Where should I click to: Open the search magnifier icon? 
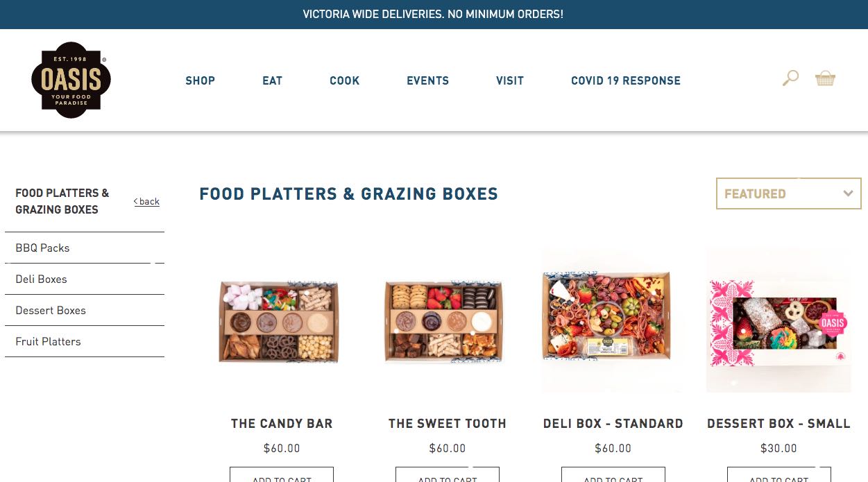pyautogui.click(x=790, y=78)
